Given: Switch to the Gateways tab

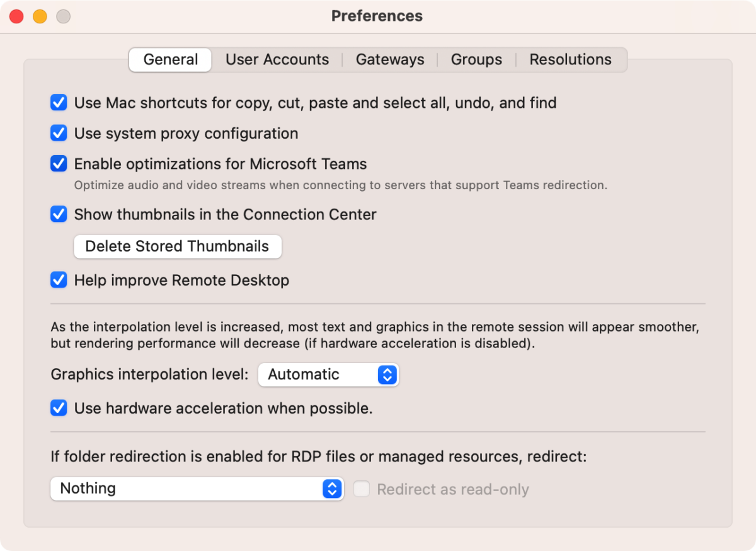Looking at the screenshot, I should coord(390,60).
